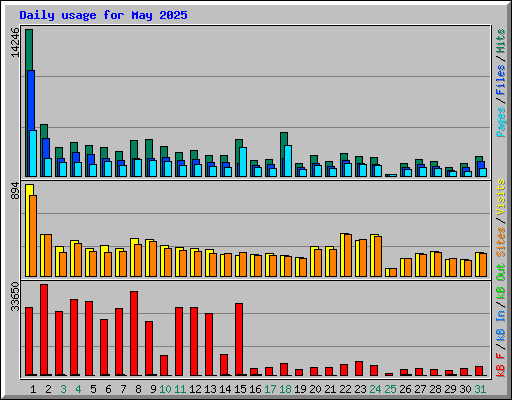Click the cyan pages bar for day 1
This screenshot has height=400, width=512.
(x=33, y=153)
